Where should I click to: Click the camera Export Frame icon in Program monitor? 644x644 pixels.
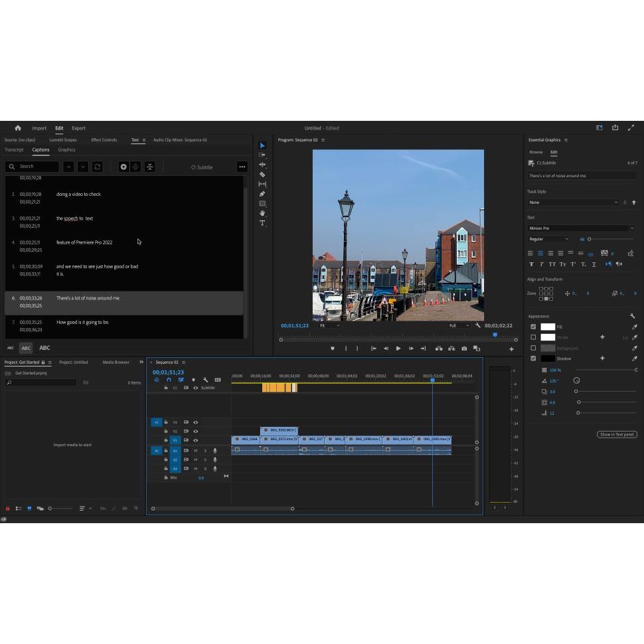[463, 348]
